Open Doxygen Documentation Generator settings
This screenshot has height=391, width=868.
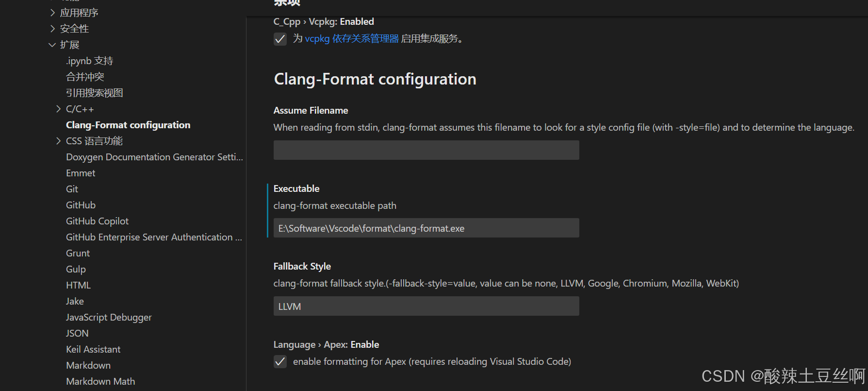pyautogui.click(x=154, y=157)
